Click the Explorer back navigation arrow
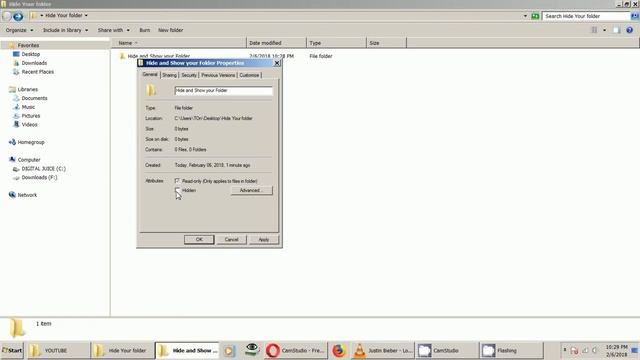Image resolution: width=640 pixels, height=360 pixels. coord(7,16)
